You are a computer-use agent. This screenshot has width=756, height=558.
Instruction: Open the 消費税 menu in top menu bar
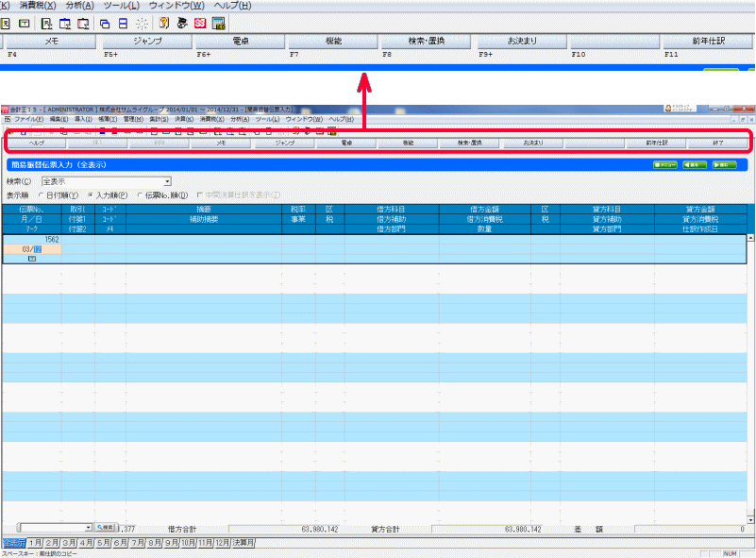click(38, 6)
